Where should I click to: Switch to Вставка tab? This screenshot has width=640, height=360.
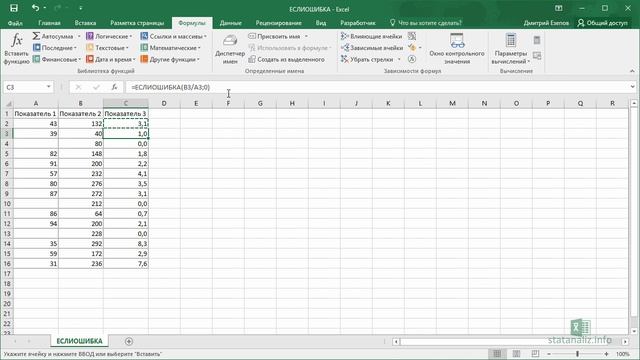[x=85, y=23]
